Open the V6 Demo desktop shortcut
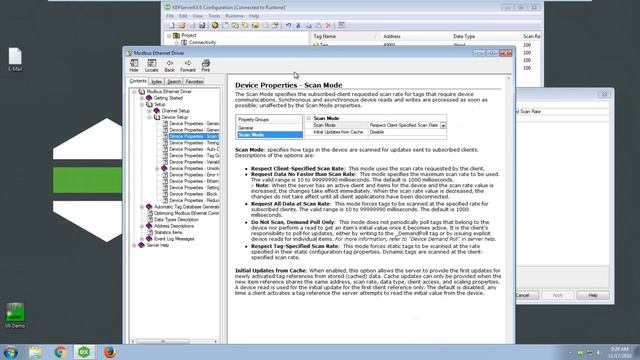640x360 pixels. [x=15, y=316]
